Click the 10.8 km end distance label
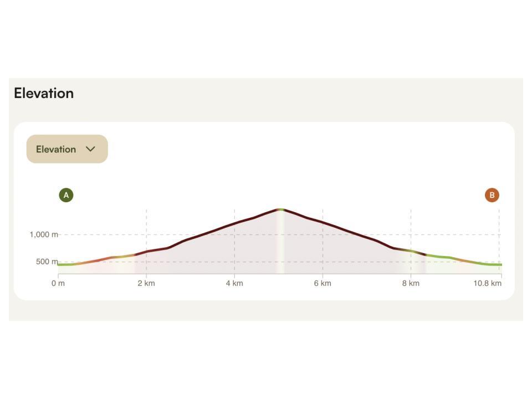 point(487,283)
